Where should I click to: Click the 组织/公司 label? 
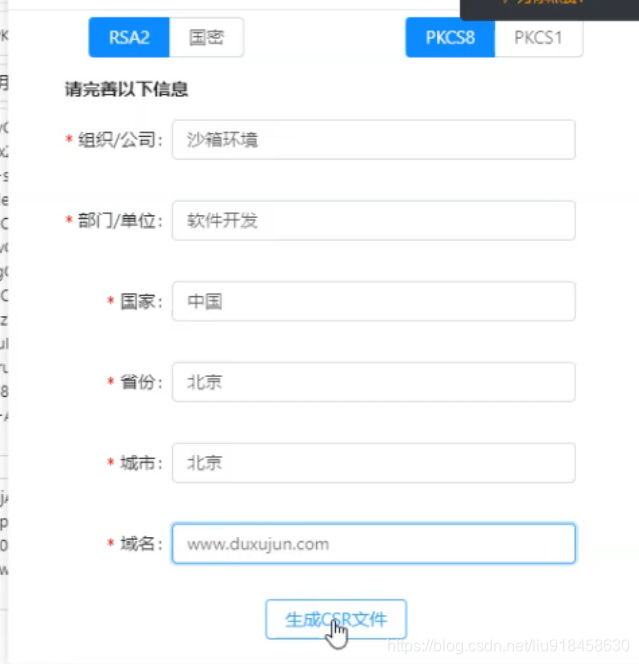point(120,140)
